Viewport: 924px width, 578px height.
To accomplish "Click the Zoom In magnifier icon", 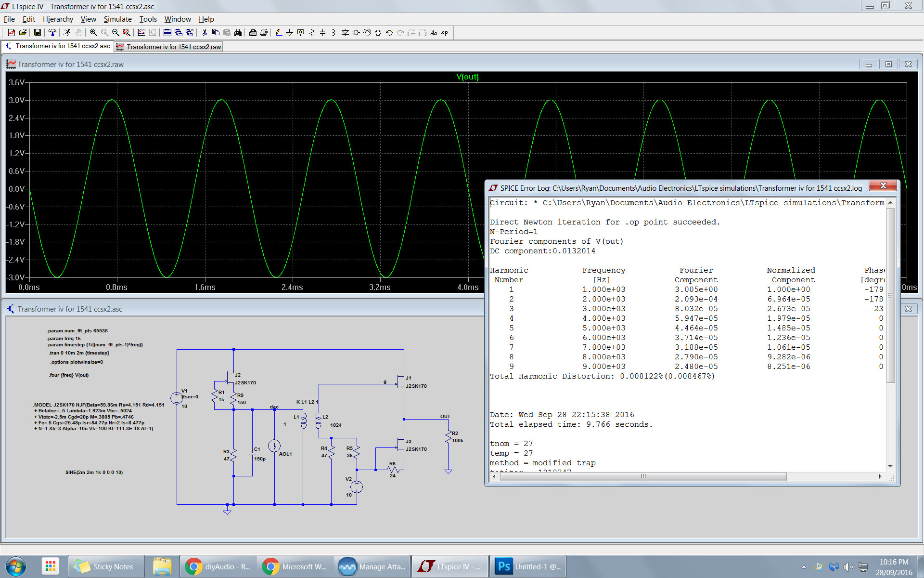I will coord(93,33).
